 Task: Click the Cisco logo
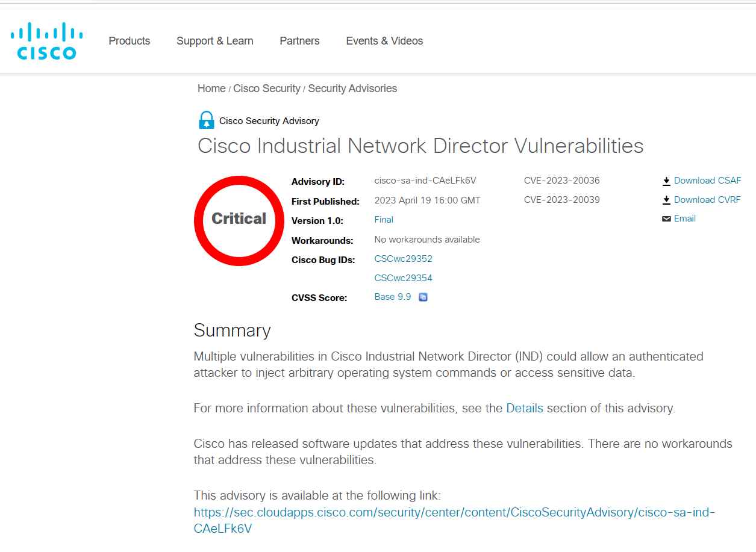click(46, 41)
